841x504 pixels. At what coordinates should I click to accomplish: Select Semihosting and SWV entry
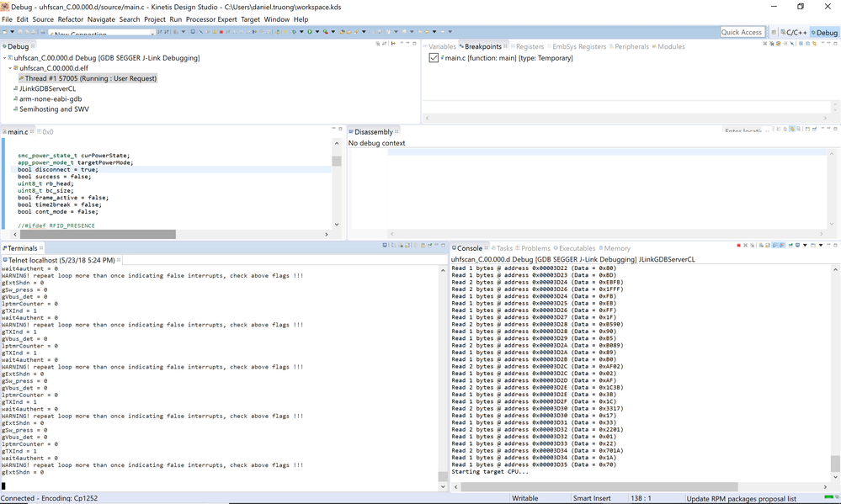(x=51, y=109)
